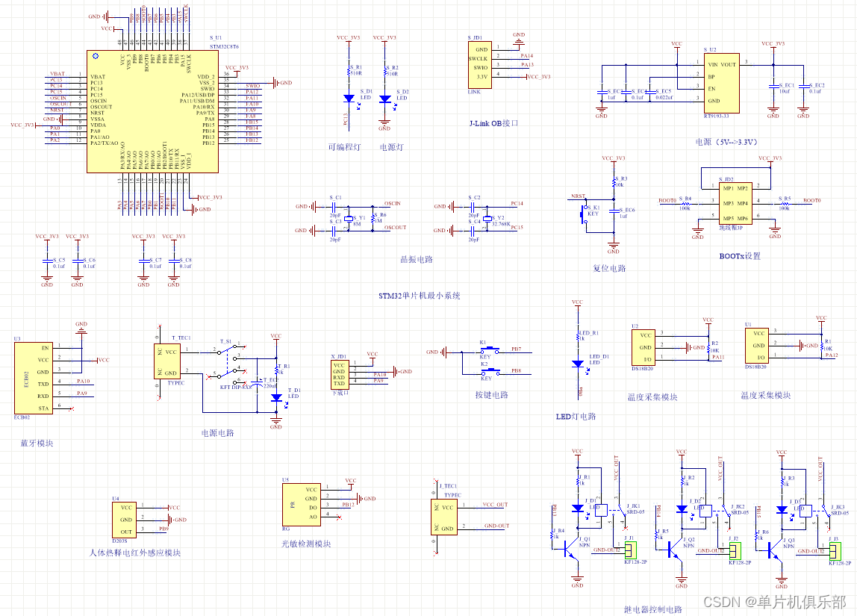Viewport: 857px width, 616px height.
Task: Click the S_R6 1M resistor symbol
Action: tap(373, 219)
